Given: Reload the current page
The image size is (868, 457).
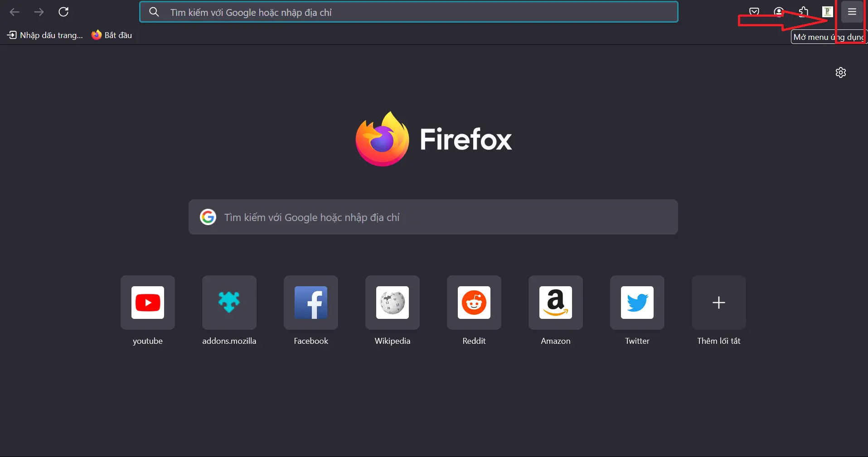Looking at the screenshot, I should 63,12.
